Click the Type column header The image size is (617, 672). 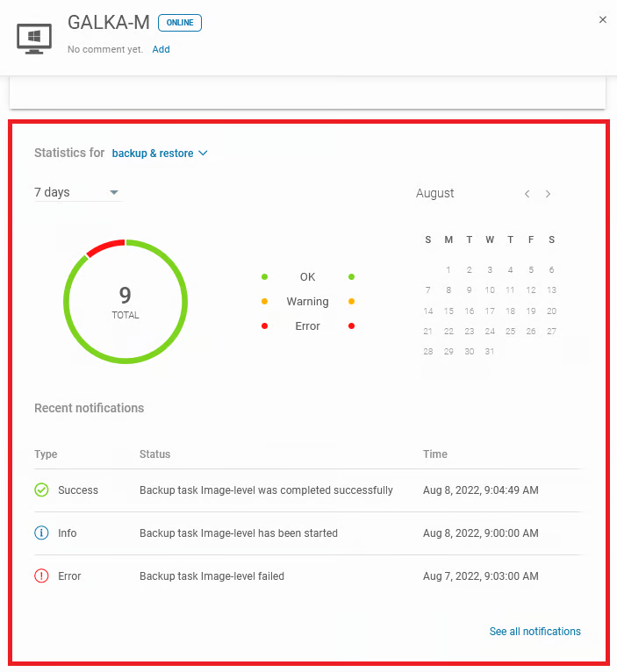pos(46,454)
